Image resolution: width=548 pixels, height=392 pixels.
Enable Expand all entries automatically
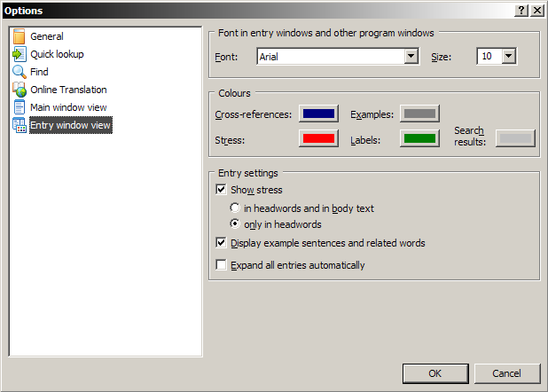pyautogui.click(x=222, y=265)
